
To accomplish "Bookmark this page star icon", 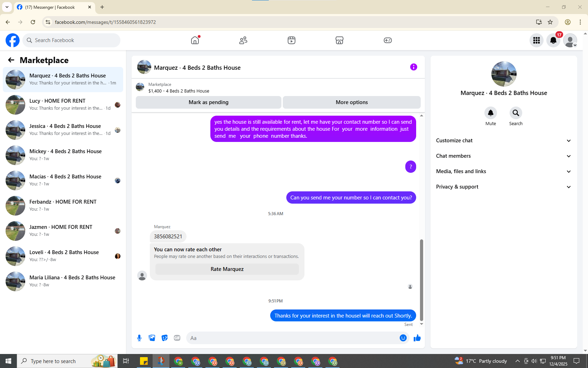I will (550, 22).
